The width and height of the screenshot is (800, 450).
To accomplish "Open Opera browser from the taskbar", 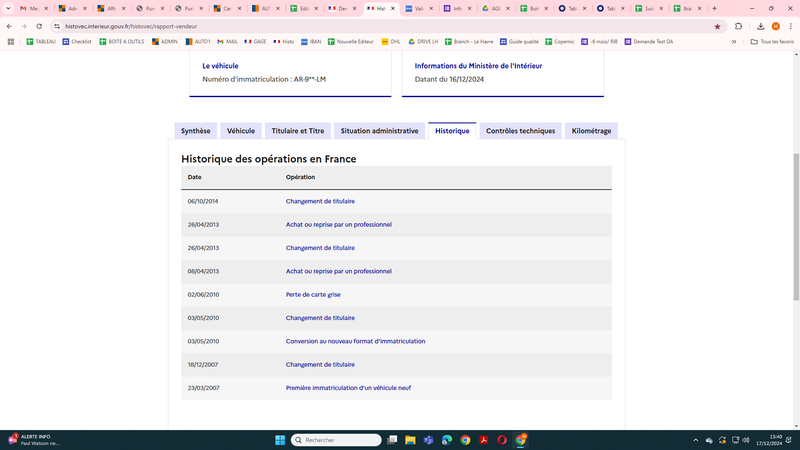I will tap(502, 440).
